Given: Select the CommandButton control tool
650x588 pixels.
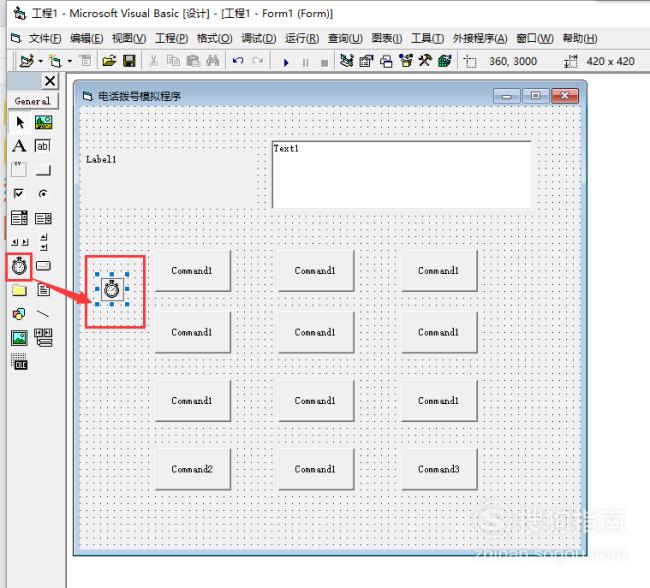Looking at the screenshot, I should pos(43,170).
